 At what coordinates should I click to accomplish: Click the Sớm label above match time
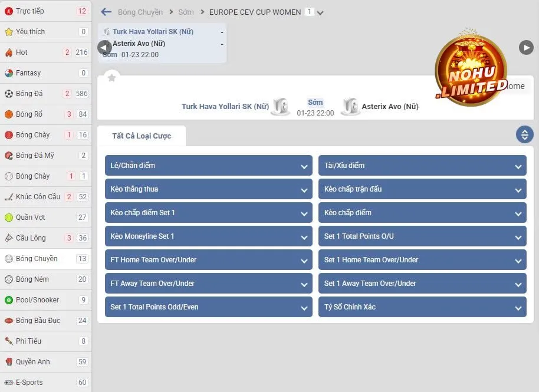pos(315,103)
